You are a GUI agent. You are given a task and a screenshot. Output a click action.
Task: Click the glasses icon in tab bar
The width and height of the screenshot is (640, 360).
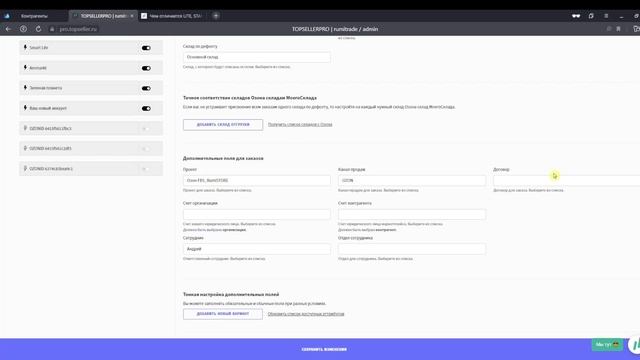pos(576,16)
